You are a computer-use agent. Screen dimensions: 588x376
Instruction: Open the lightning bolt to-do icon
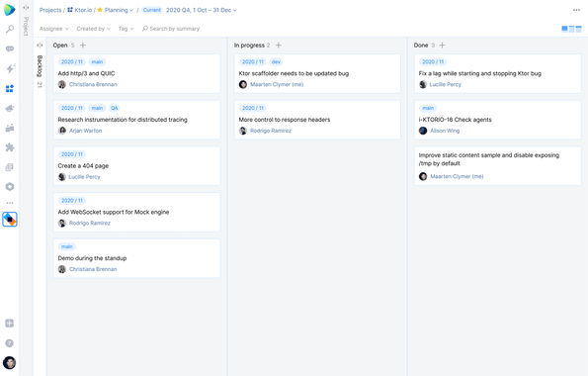pyautogui.click(x=10, y=68)
